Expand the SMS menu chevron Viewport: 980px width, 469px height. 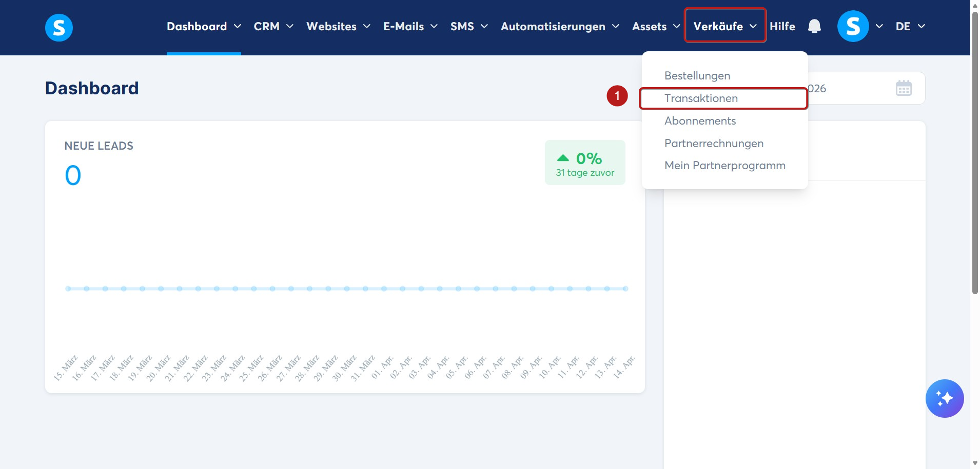tap(484, 26)
